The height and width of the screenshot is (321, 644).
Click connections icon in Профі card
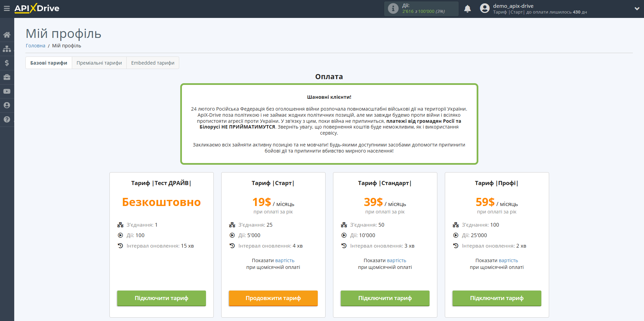pos(456,225)
